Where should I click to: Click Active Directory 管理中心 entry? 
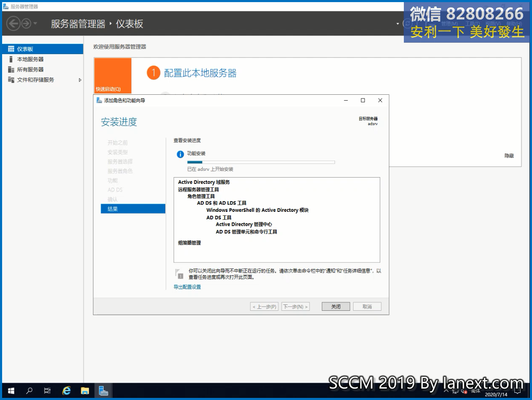click(x=244, y=225)
